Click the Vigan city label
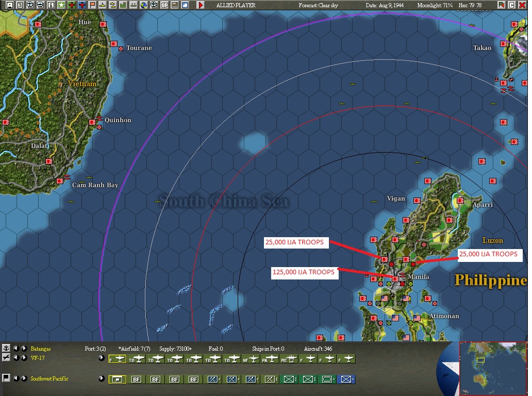Image resolution: width=532 pixels, height=396 pixels. [396, 199]
